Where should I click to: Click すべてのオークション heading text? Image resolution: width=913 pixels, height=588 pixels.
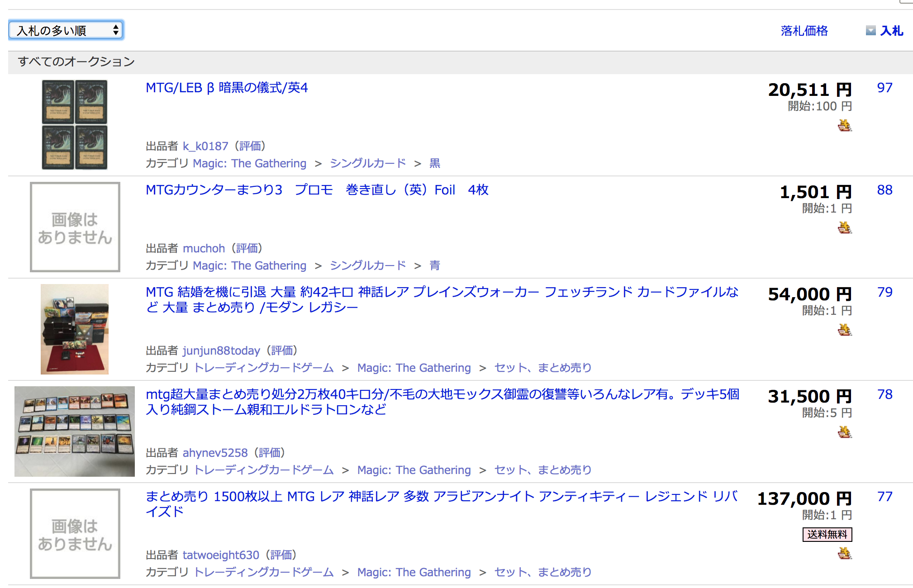click(x=76, y=62)
